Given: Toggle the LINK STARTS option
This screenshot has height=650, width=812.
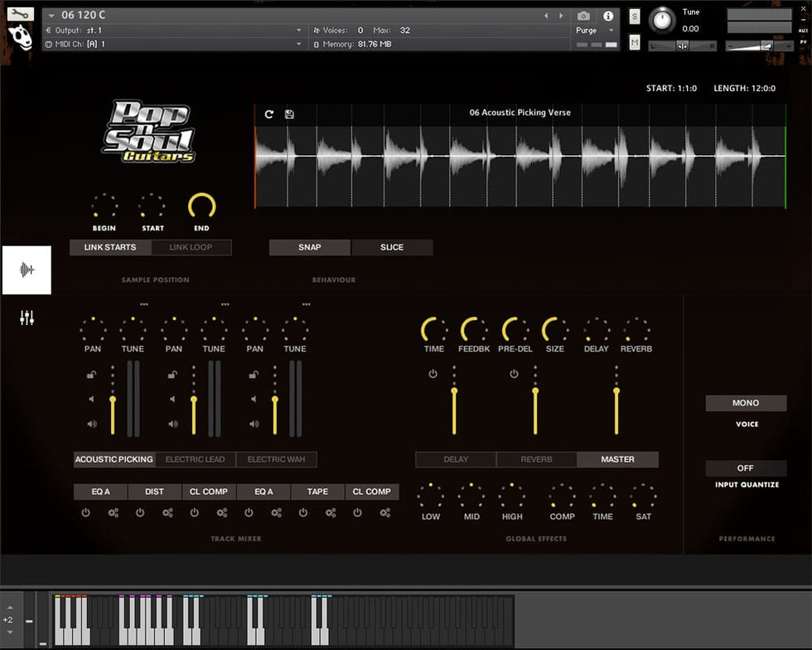Looking at the screenshot, I should pos(110,247).
